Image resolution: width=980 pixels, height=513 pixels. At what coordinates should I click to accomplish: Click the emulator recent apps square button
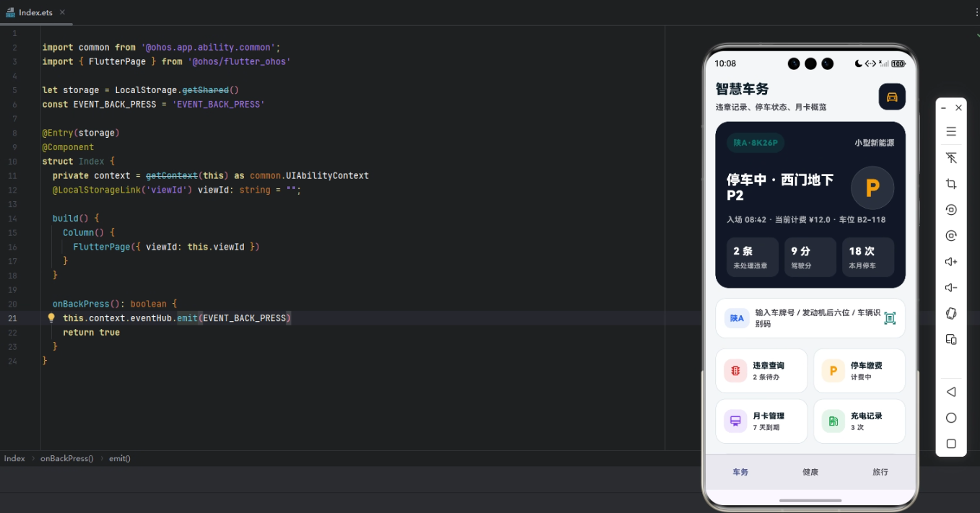click(x=951, y=444)
